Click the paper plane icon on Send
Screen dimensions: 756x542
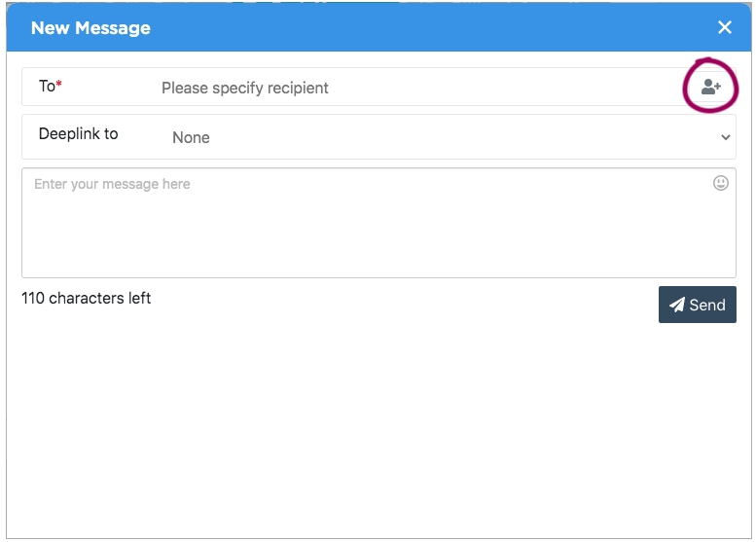[677, 305]
